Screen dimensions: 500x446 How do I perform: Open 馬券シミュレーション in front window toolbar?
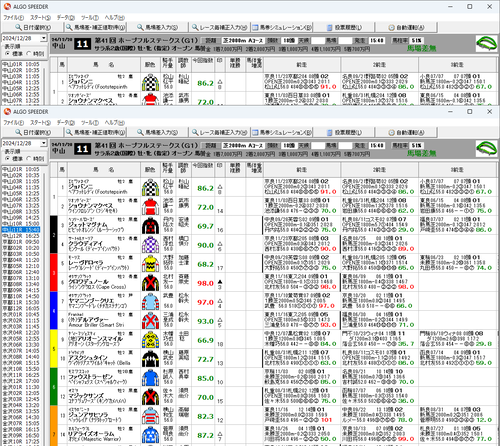pos(282,132)
